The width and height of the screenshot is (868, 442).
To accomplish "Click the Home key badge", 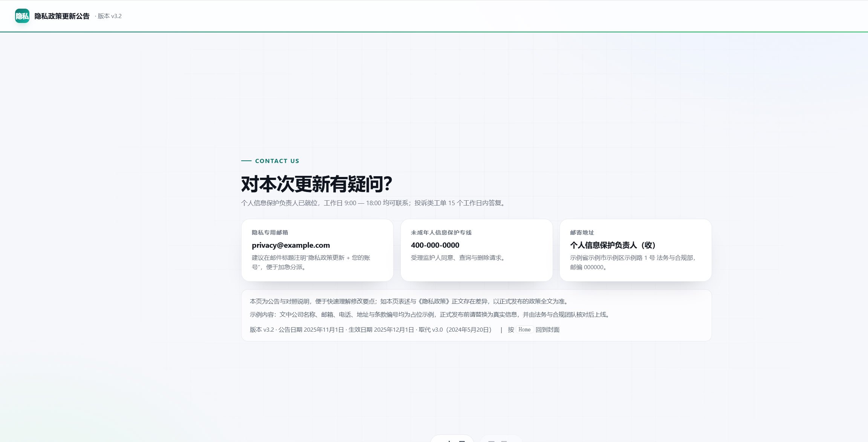I will [524, 330].
